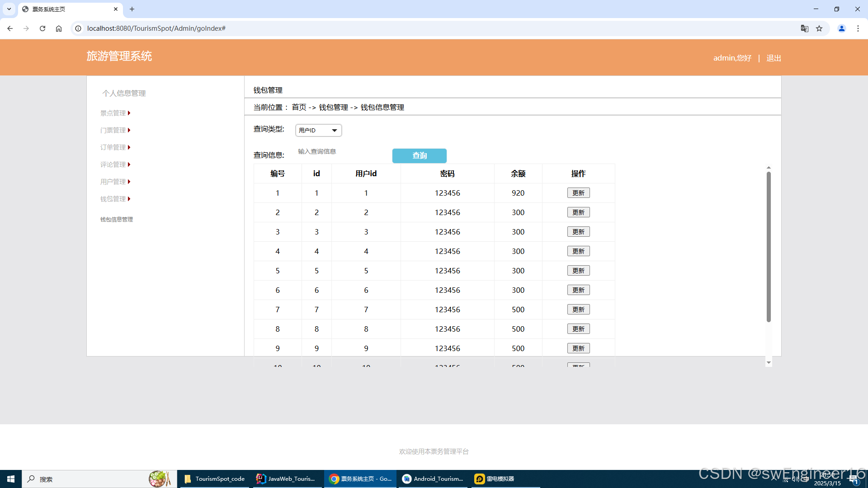
Task: Open Google Translate icon in address bar
Action: tap(804, 28)
